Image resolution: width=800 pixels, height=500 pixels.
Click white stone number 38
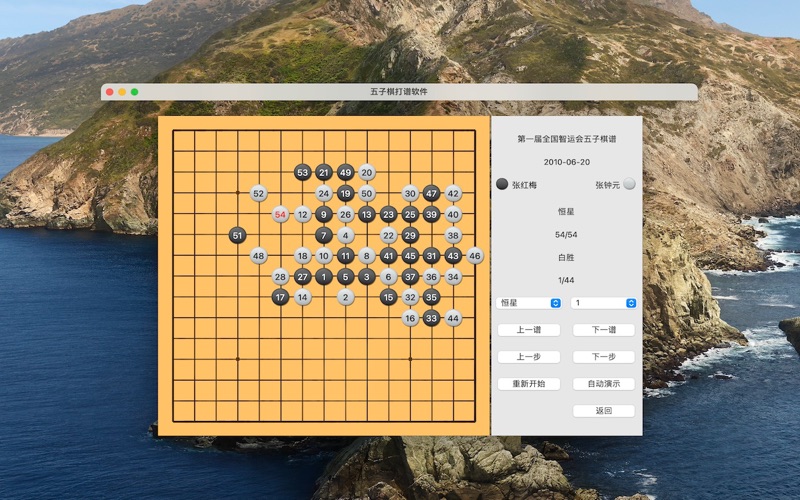pyautogui.click(x=453, y=235)
